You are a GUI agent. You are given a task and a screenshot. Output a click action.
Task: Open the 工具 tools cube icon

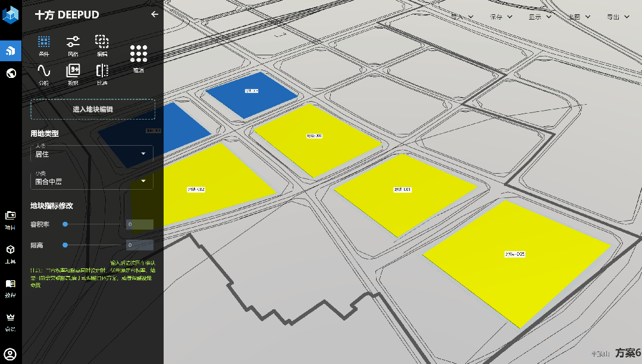click(10, 254)
